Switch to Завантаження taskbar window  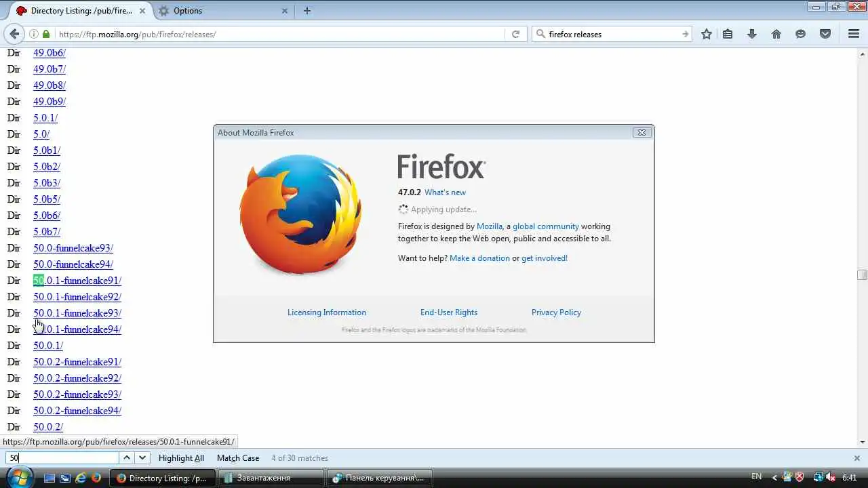[270, 478]
